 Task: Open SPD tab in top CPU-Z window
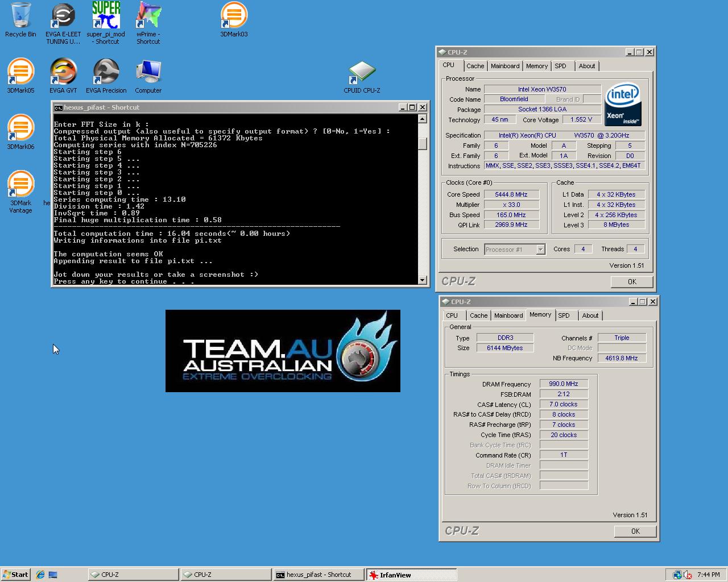(561, 66)
